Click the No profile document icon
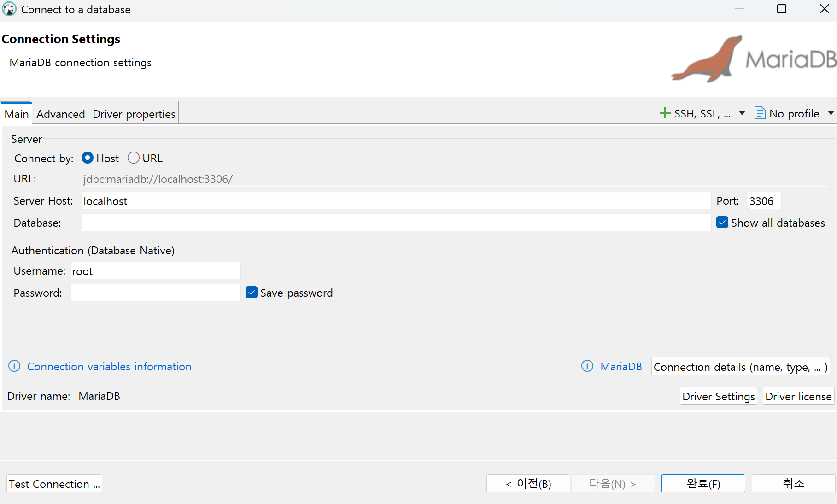 click(760, 113)
